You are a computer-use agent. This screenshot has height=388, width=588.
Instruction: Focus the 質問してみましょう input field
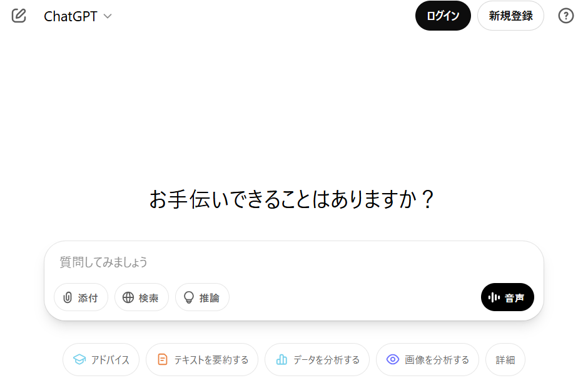pos(294,262)
